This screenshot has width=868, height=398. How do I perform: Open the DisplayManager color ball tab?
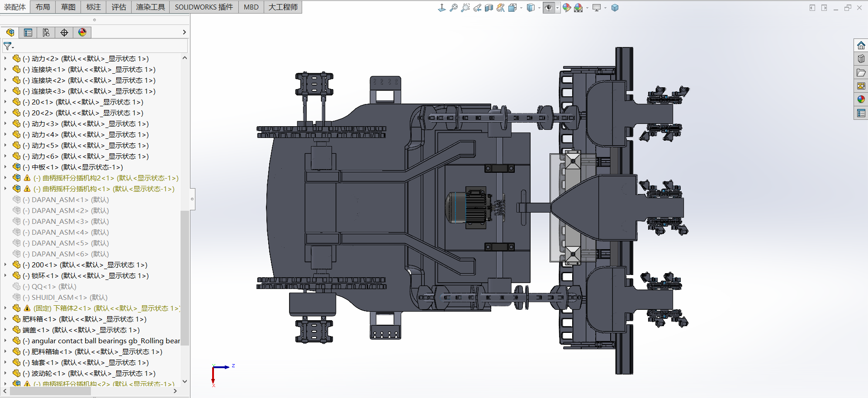(82, 32)
